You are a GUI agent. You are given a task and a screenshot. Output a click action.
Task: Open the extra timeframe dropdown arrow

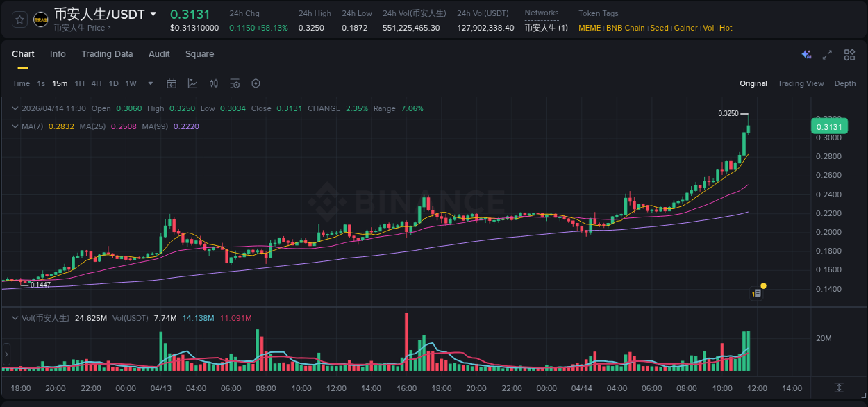pyautogui.click(x=150, y=83)
